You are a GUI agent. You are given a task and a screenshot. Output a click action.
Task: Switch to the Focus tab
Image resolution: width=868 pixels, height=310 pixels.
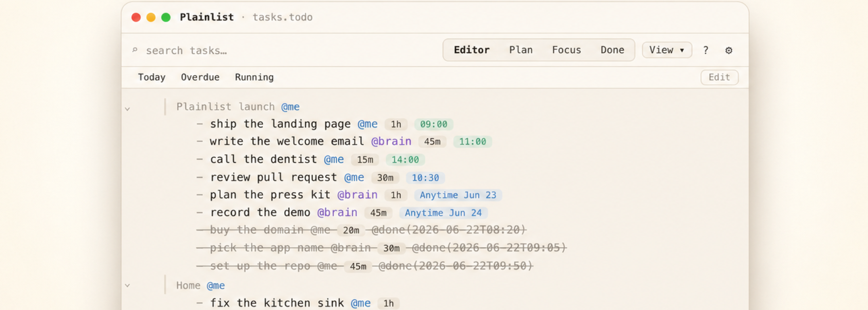566,50
